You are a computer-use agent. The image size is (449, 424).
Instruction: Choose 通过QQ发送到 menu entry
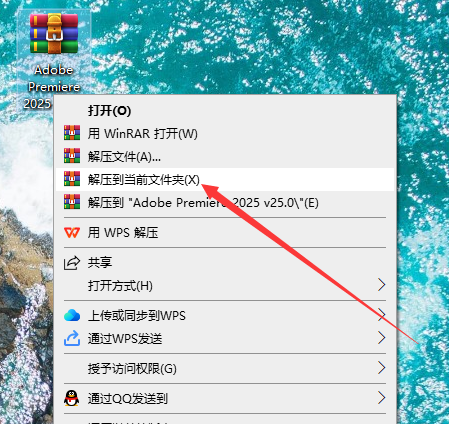click(x=225, y=399)
